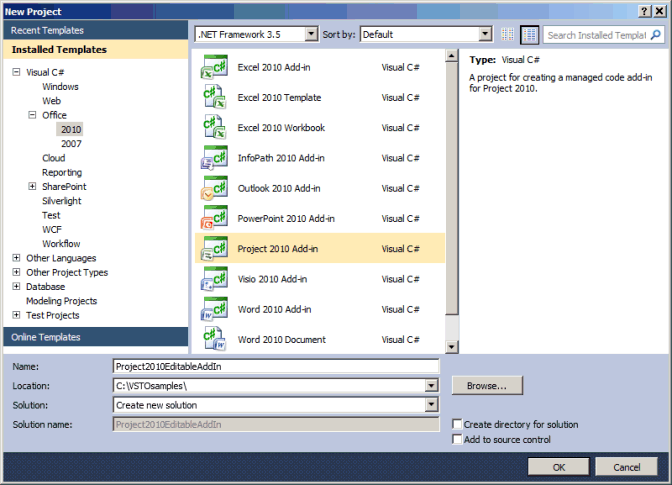Image resolution: width=672 pixels, height=485 pixels.
Task: Select the Reporting category
Action: point(62,172)
